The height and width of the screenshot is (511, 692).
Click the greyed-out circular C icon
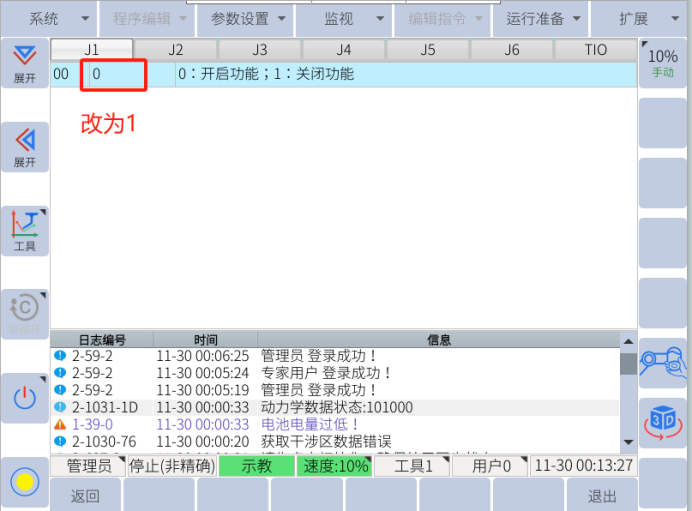click(24, 313)
